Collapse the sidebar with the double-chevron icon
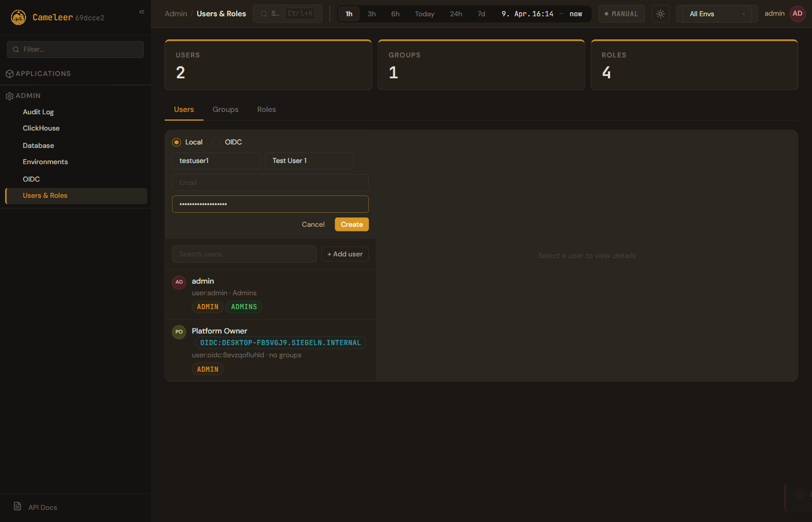812x522 pixels. click(x=142, y=12)
